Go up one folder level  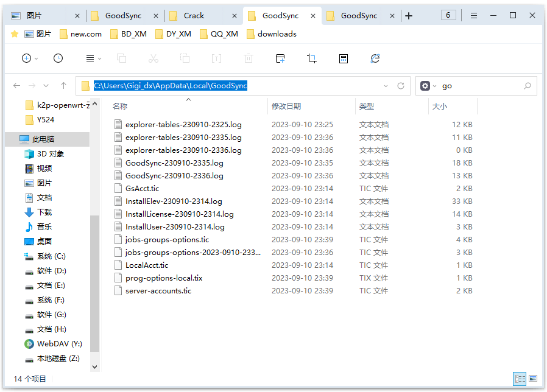(x=63, y=85)
